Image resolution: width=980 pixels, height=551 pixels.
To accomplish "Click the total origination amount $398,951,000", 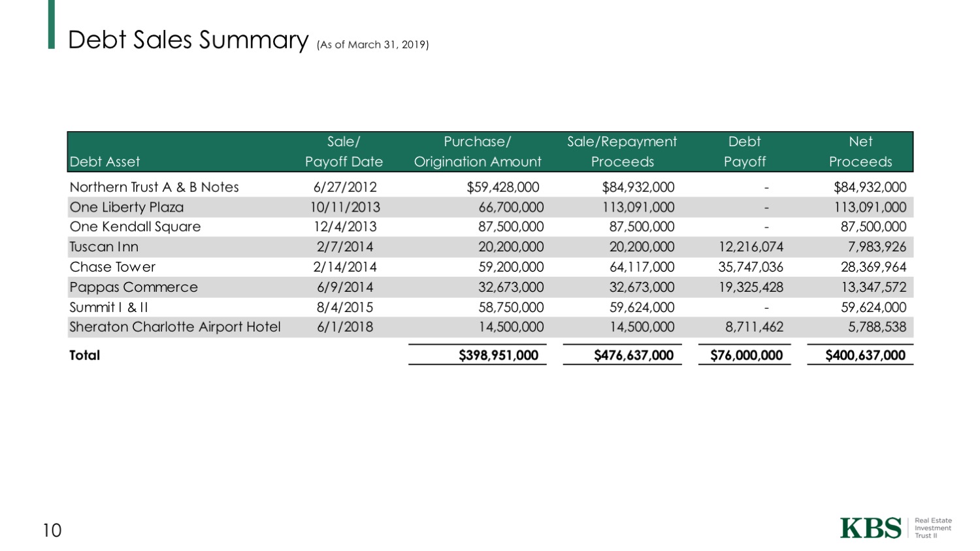I will click(498, 355).
